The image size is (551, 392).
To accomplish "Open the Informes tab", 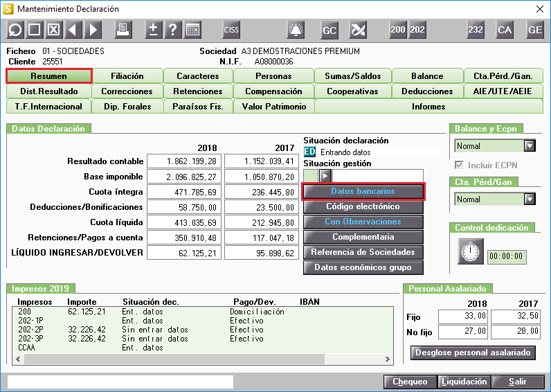I will click(428, 107).
